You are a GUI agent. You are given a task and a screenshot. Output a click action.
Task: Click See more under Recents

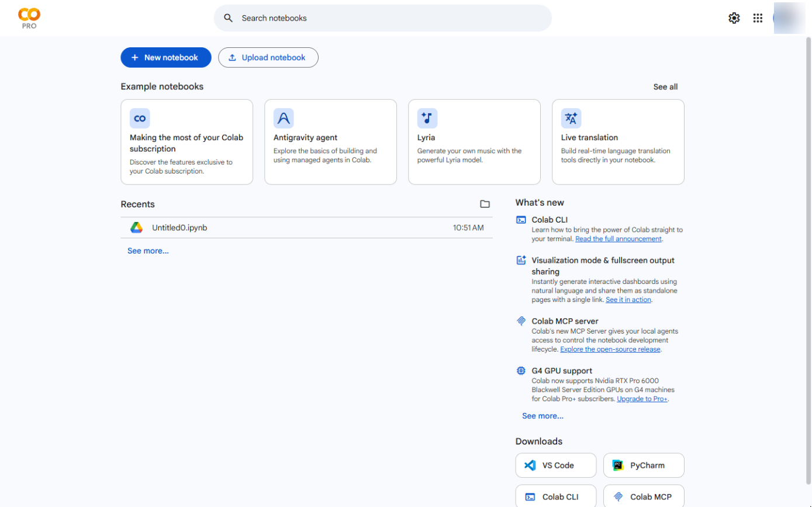[148, 251]
